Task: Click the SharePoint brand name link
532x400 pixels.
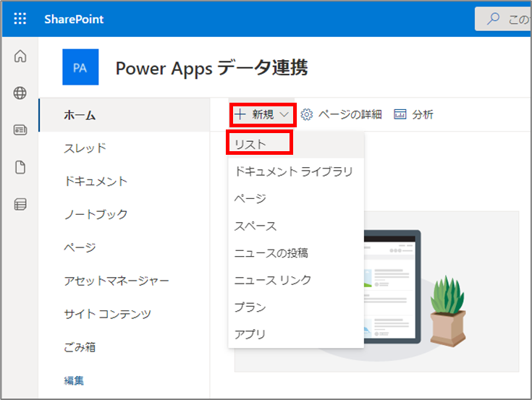Action: [x=74, y=20]
